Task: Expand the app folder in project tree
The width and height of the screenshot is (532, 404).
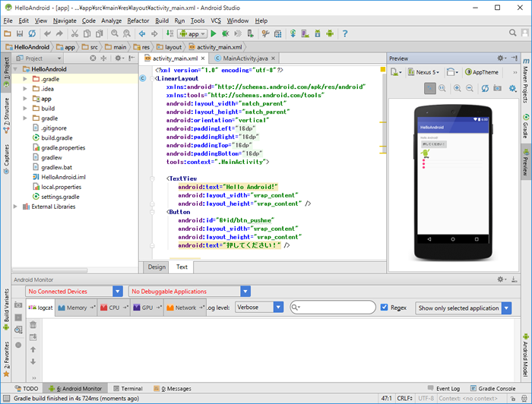Action: click(25, 99)
